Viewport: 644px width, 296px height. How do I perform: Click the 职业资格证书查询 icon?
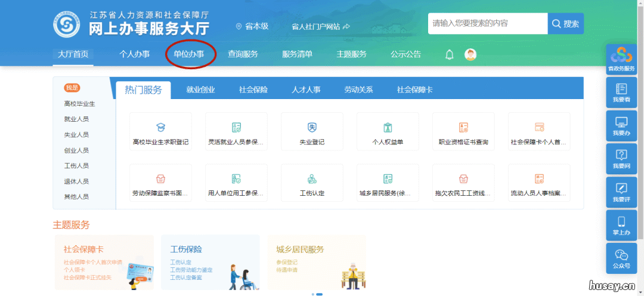tap(463, 127)
